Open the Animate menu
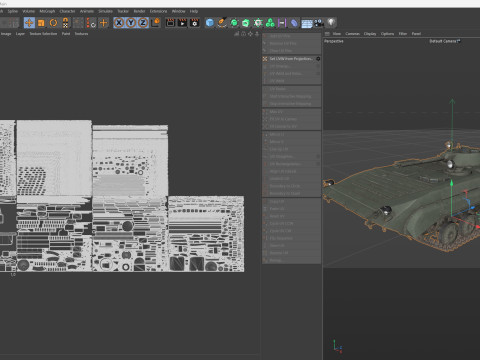This screenshot has width=480, height=360. point(87,11)
